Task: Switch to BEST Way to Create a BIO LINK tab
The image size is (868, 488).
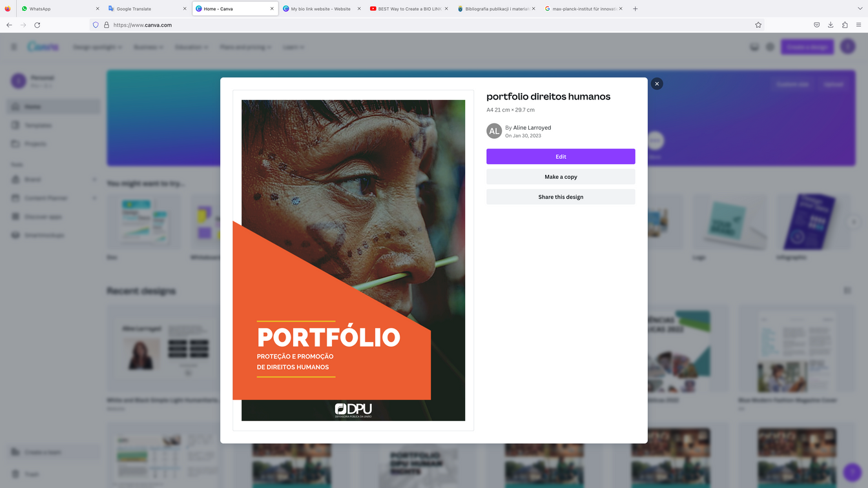Action: pos(409,9)
